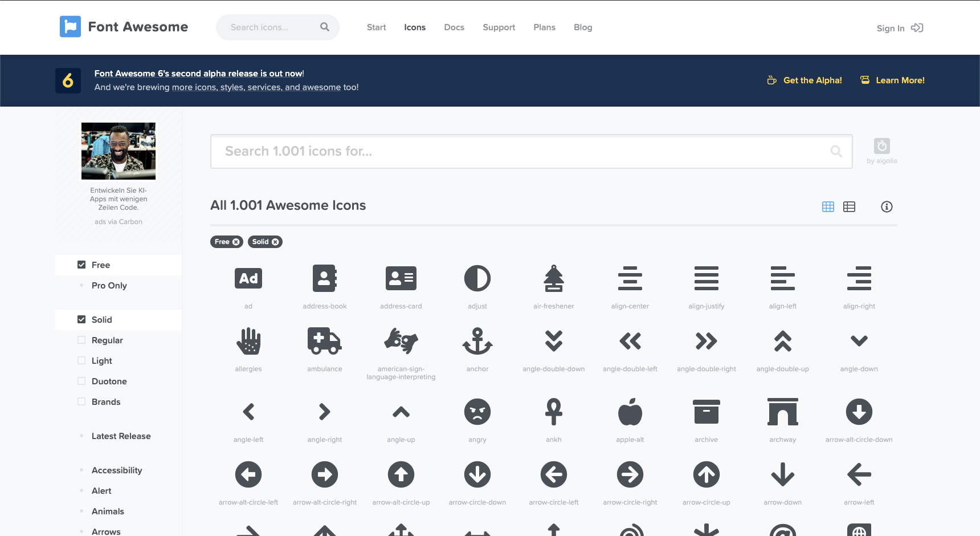Image resolution: width=980 pixels, height=536 pixels.
Task: Uncheck the Solid style checkbox
Action: pos(81,319)
